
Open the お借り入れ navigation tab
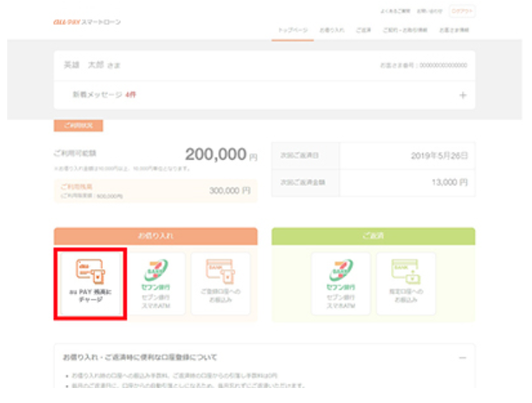(x=332, y=30)
